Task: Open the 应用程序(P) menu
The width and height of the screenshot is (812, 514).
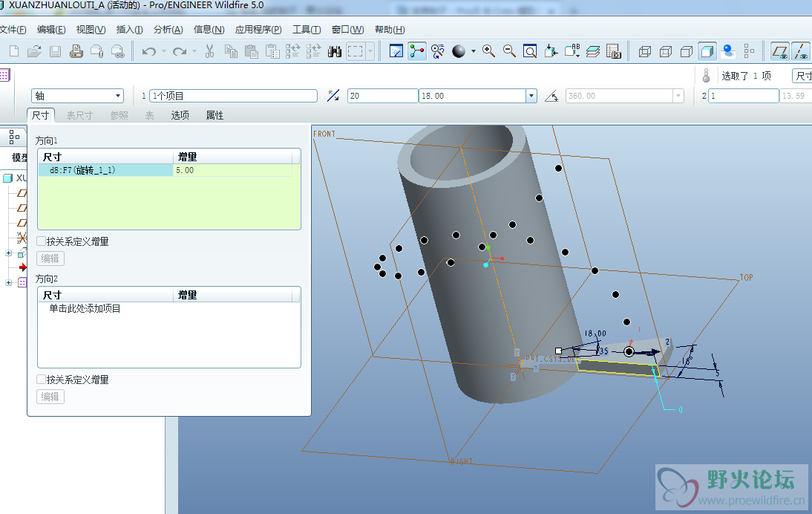Action: pos(258,30)
